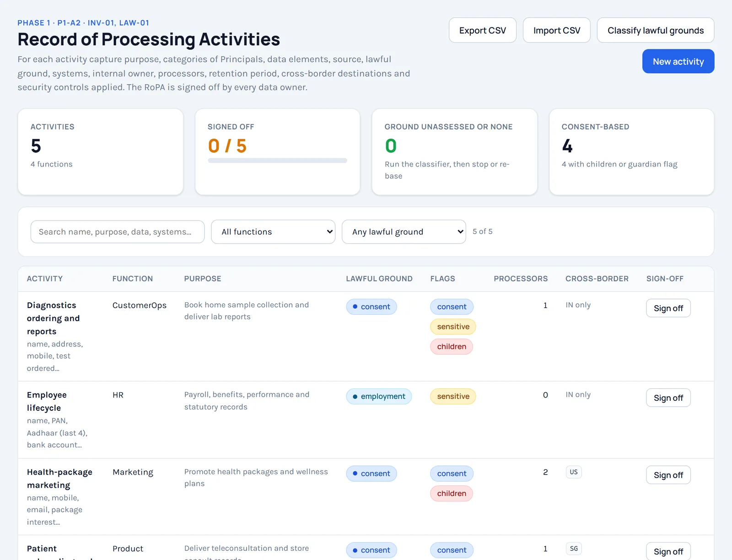Sign off the Patient activity row
732x560 pixels.
[668, 551]
